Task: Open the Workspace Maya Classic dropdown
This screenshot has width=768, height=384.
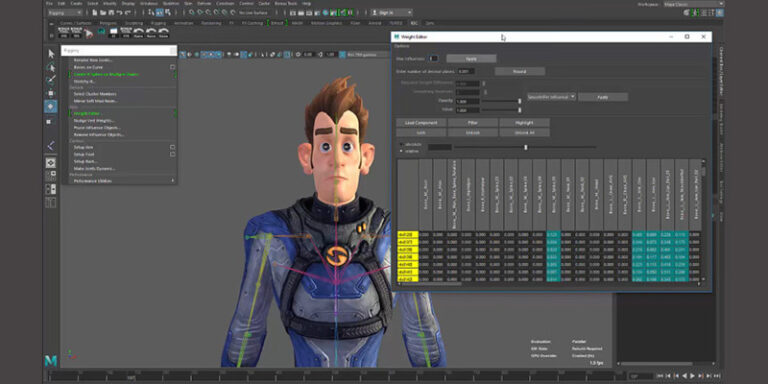Action: pyautogui.click(x=694, y=3)
